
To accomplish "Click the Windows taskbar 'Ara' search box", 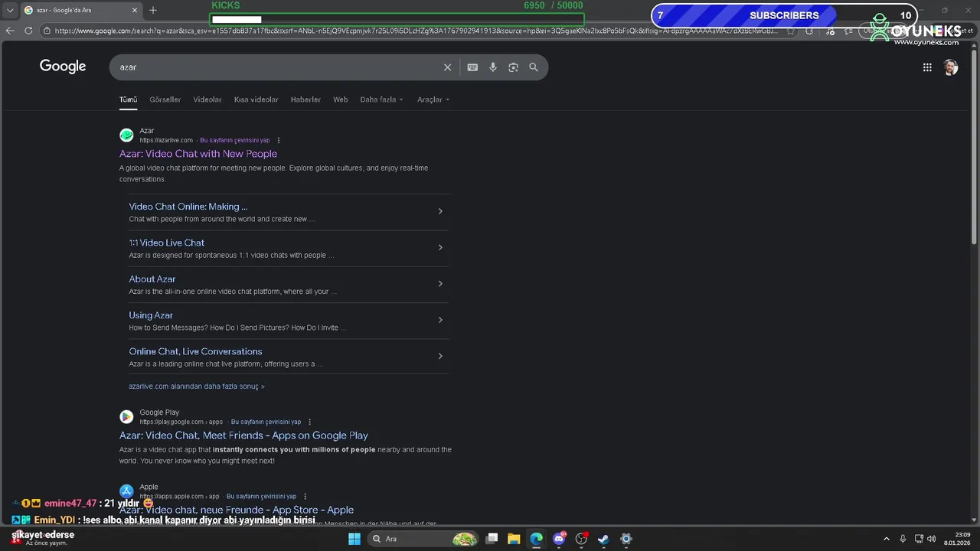I will (x=423, y=539).
